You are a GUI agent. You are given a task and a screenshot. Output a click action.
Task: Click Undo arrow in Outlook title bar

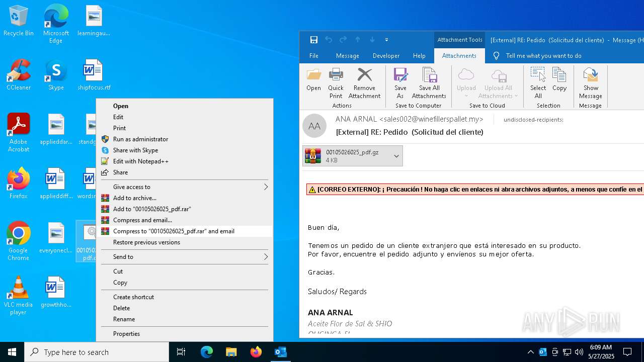[329, 40]
